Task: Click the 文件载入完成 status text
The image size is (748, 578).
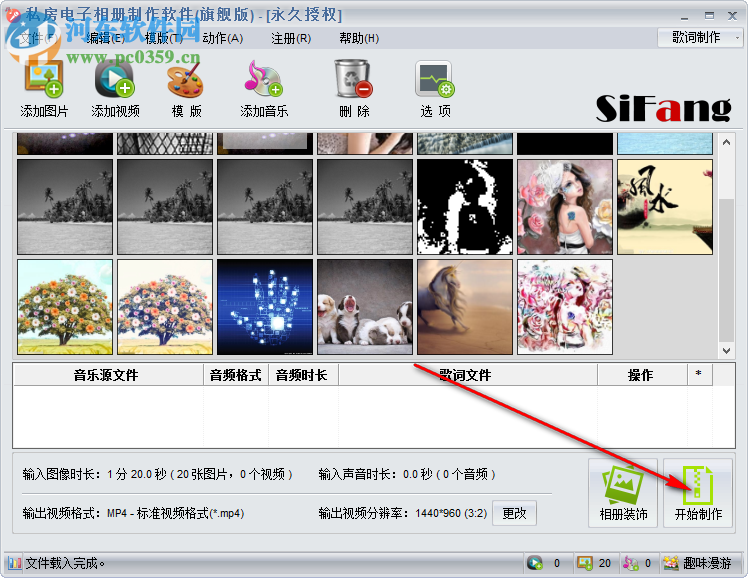Action: click(65, 564)
